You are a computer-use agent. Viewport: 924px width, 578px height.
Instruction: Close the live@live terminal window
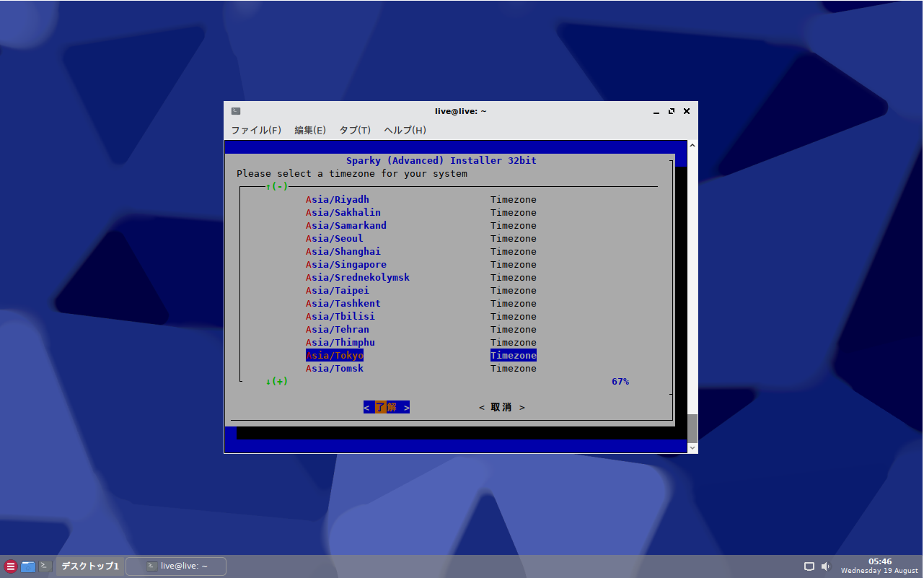pos(687,111)
